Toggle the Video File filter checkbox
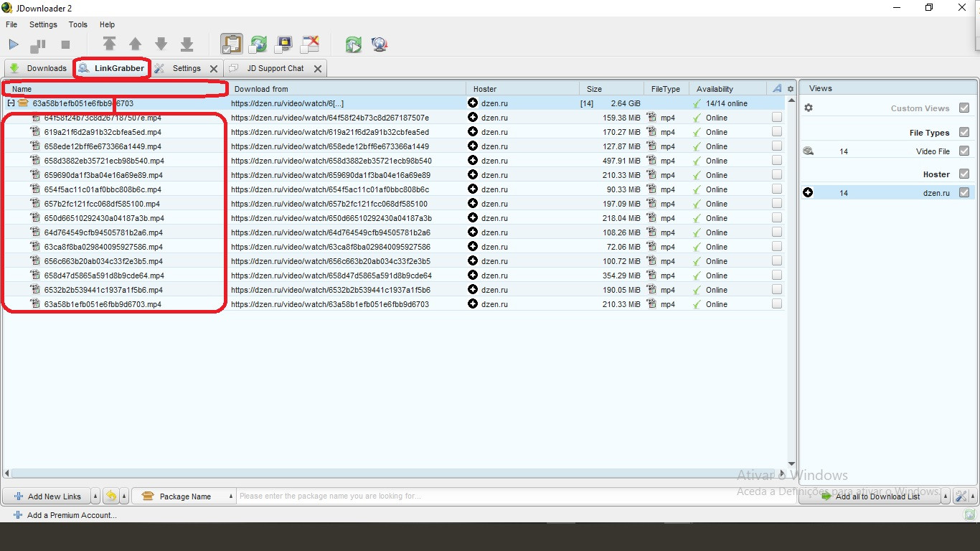This screenshot has height=551, width=980. (964, 151)
